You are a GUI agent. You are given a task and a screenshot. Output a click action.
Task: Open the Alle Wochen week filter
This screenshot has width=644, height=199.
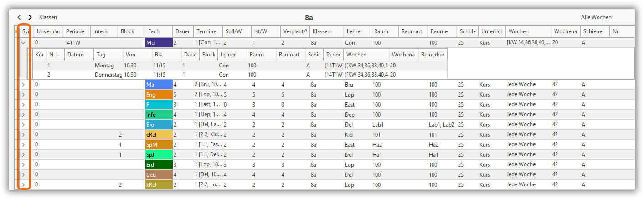coord(596,17)
